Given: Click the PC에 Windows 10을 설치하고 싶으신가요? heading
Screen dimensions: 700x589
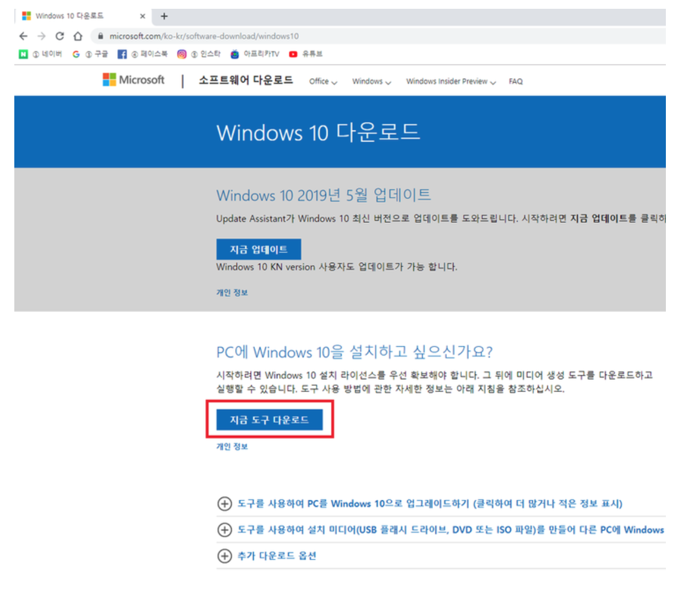Looking at the screenshot, I should (354, 352).
